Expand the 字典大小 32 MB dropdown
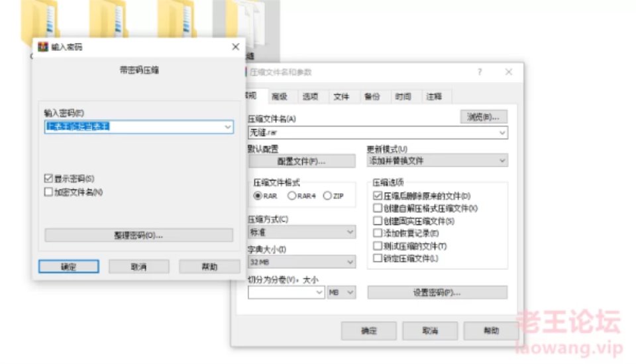The height and width of the screenshot is (364, 636). click(302, 262)
